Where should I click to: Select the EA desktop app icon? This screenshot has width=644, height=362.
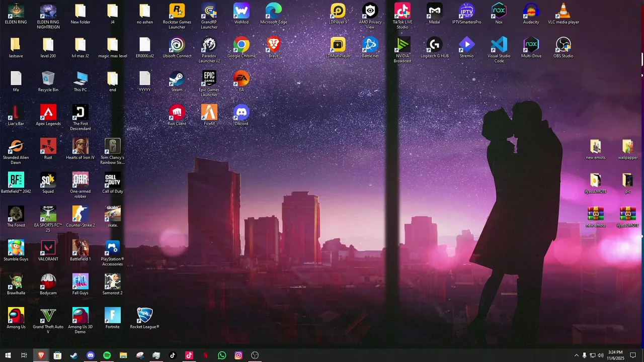[242, 81]
